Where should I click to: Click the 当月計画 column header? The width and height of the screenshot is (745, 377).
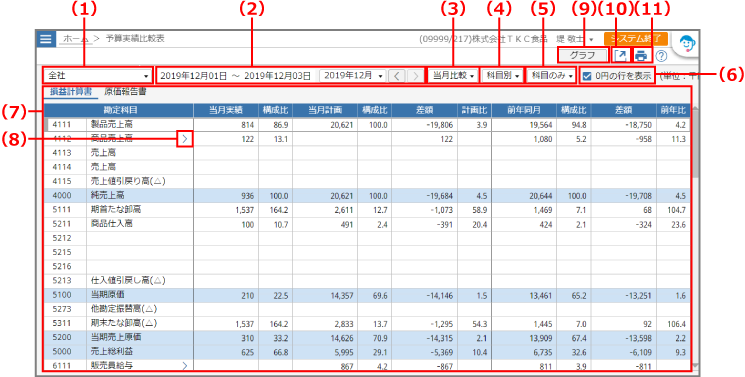[325, 110]
